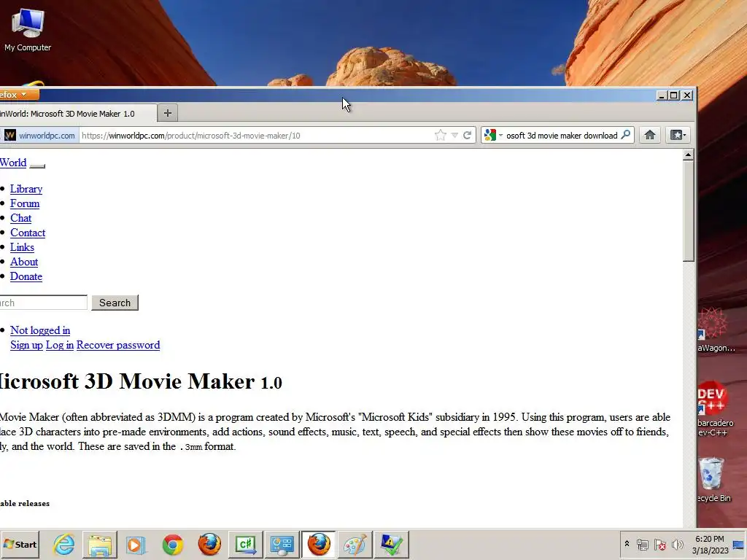747x560 pixels.
Task: Open the Embarcadero Dev-C++ desktop shortcut
Action: pos(714,410)
